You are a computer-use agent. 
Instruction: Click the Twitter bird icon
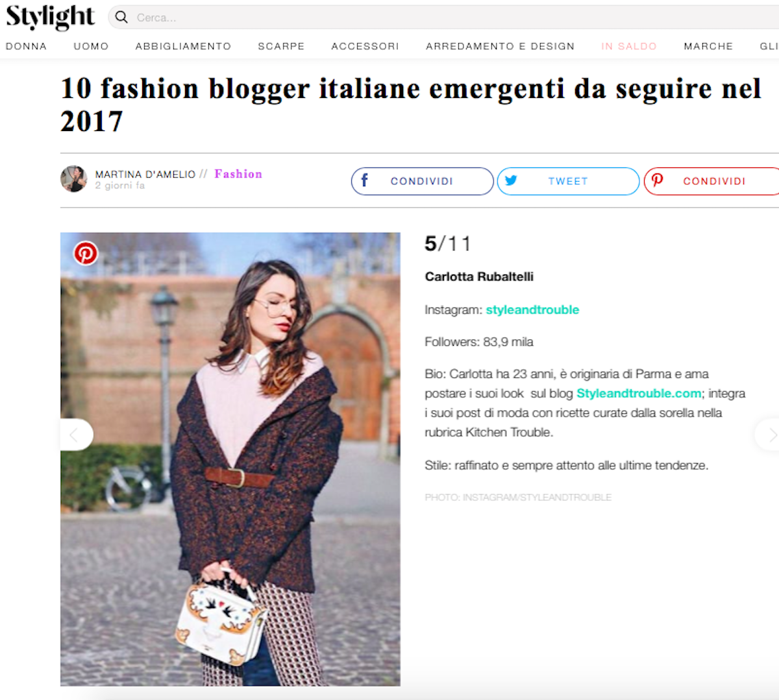[x=512, y=180]
